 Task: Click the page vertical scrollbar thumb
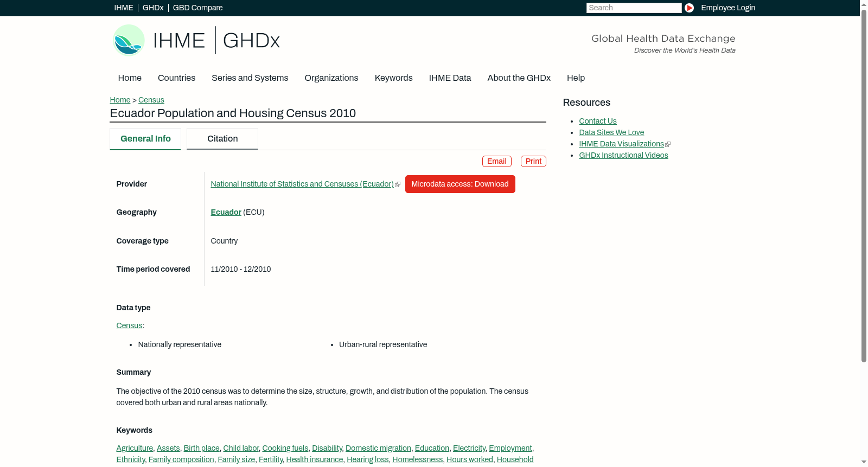click(x=864, y=185)
